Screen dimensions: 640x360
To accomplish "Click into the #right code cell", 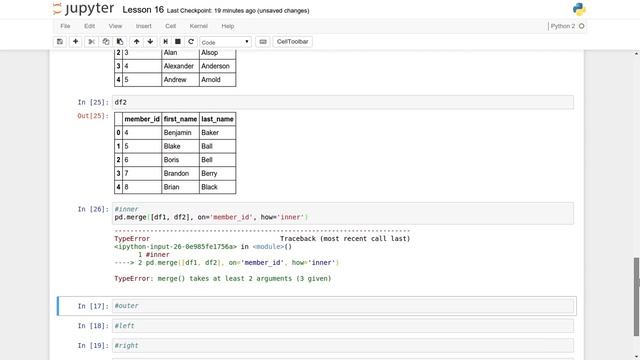I will coord(343,345).
